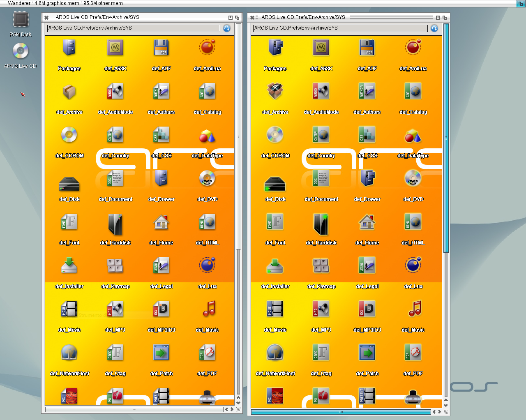Select def_HTML icon in right window
This screenshot has width=526, height=420.
(x=413, y=222)
